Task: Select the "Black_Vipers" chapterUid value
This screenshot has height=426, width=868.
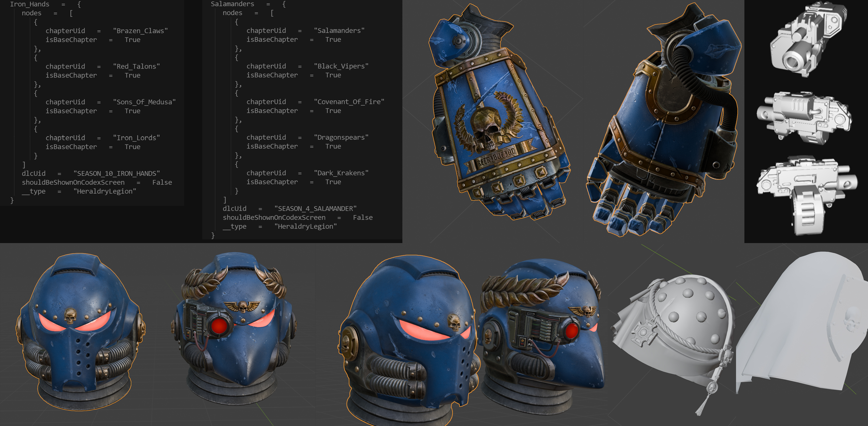Action: 341,66
